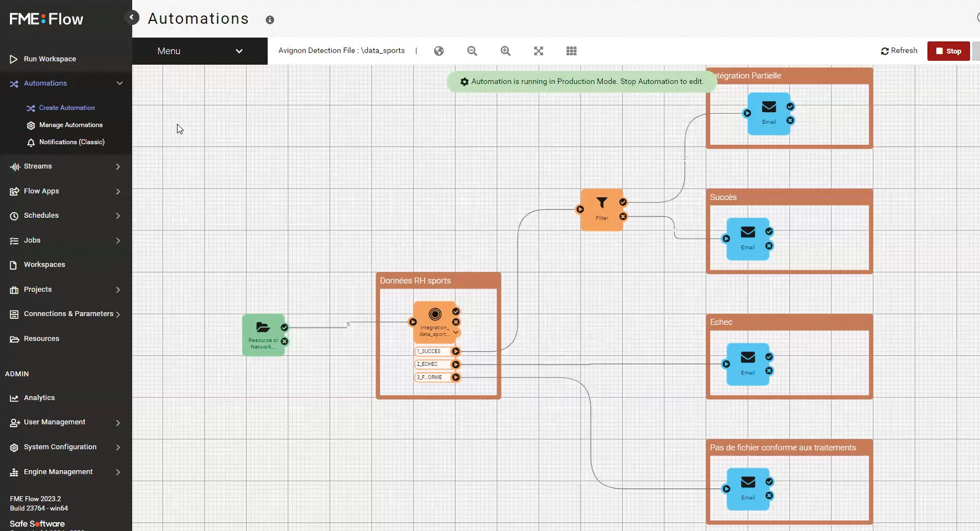Open the Menu dropdown
The width and height of the screenshot is (980, 531).
click(x=200, y=51)
